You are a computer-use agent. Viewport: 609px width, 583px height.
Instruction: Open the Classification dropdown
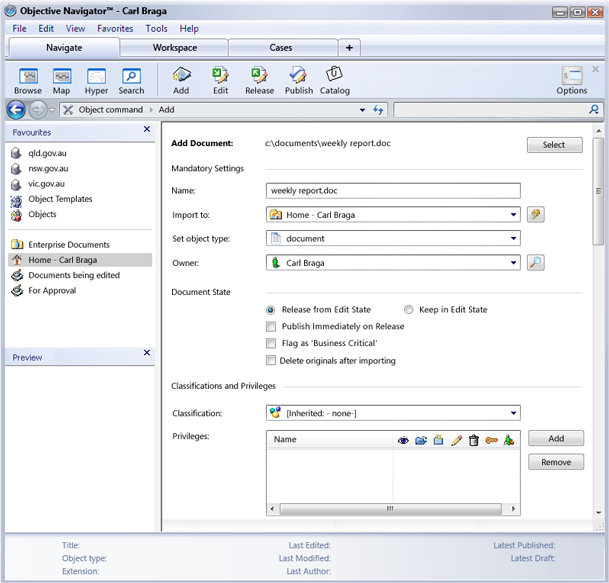(513, 413)
